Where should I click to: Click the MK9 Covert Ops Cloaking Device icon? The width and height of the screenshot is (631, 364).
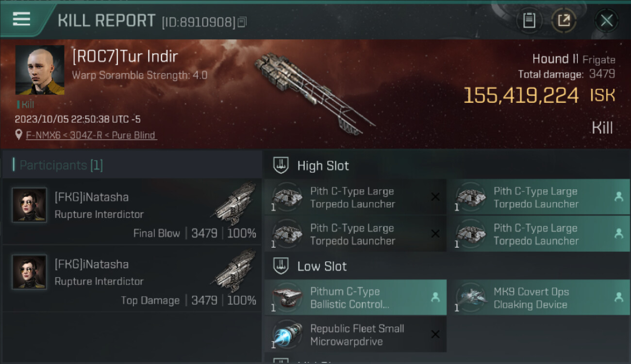pos(470,298)
